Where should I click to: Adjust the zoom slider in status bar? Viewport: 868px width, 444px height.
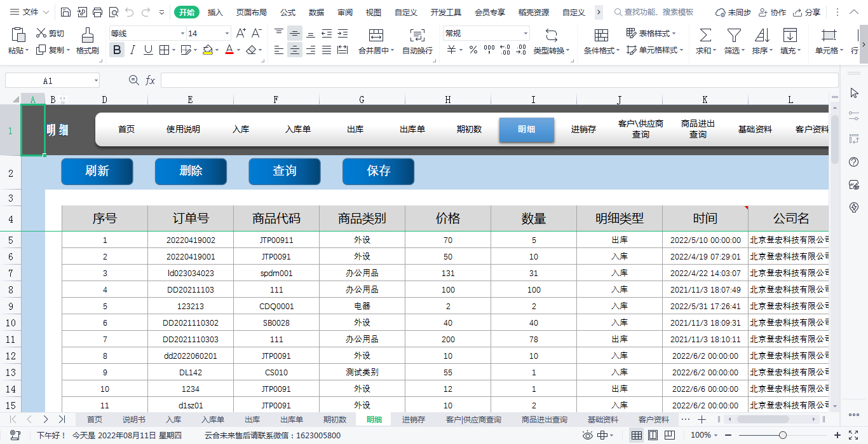(783, 435)
